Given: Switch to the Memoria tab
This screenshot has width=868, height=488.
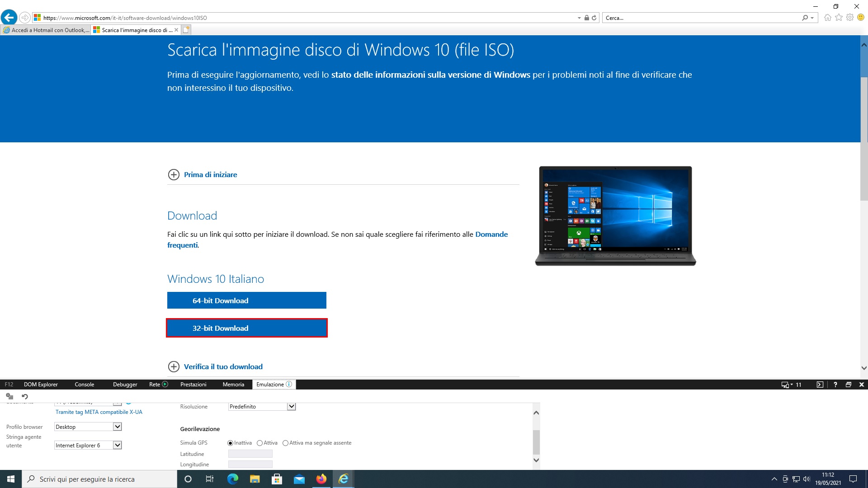Looking at the screenshot, I should [x=233, y=385].
